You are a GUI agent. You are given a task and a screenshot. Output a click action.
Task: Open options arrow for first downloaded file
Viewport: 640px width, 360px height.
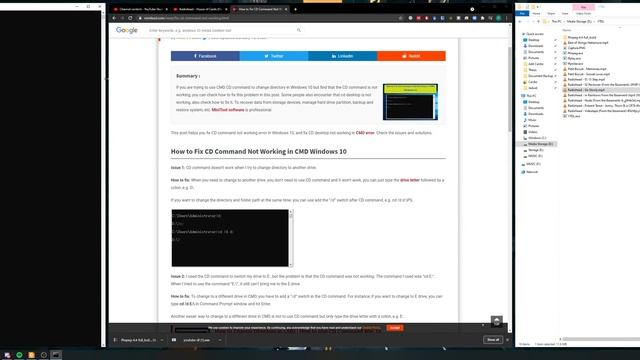tap(162, 340)
